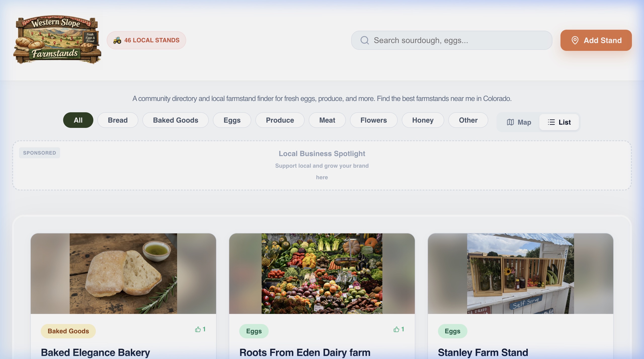
Task: Click the Local Business Spotlight heading
Action: pyautogui.click(x=322, y=154)
